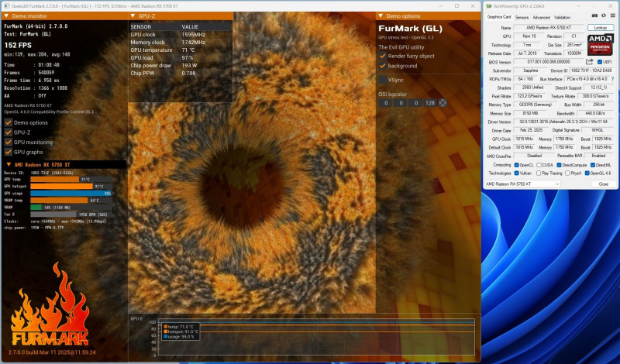Toggle the OpenCL checkbox
The width and height of the screenshot is (620, 364).
coord(516,165)
